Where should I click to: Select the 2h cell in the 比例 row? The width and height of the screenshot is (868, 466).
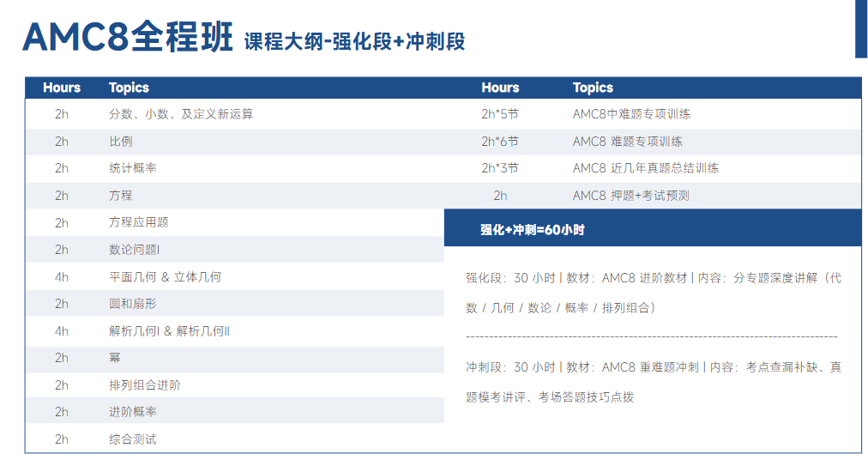point(62,142)
